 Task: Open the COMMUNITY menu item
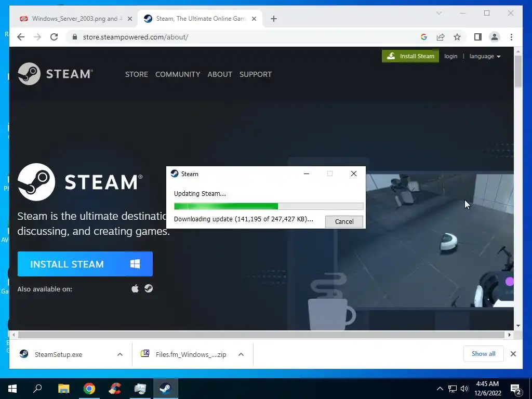[178, 74]
